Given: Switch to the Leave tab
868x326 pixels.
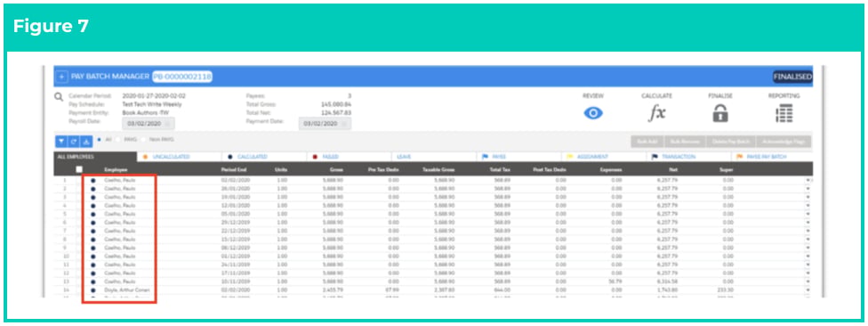Looking at the screenshot, I should pos(433,157).
